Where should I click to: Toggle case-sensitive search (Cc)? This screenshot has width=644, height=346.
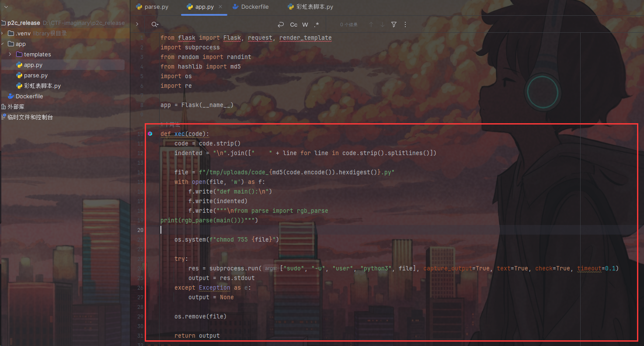pyautogui.click(x=294, y=24)
